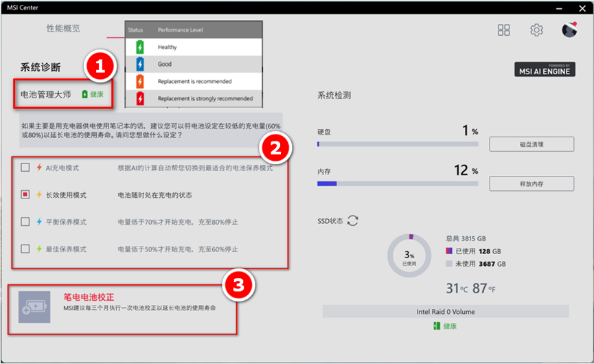Select the 最佳保养模式 checkbox
Viewport: 594px width, 364px height.
(25, 249)
